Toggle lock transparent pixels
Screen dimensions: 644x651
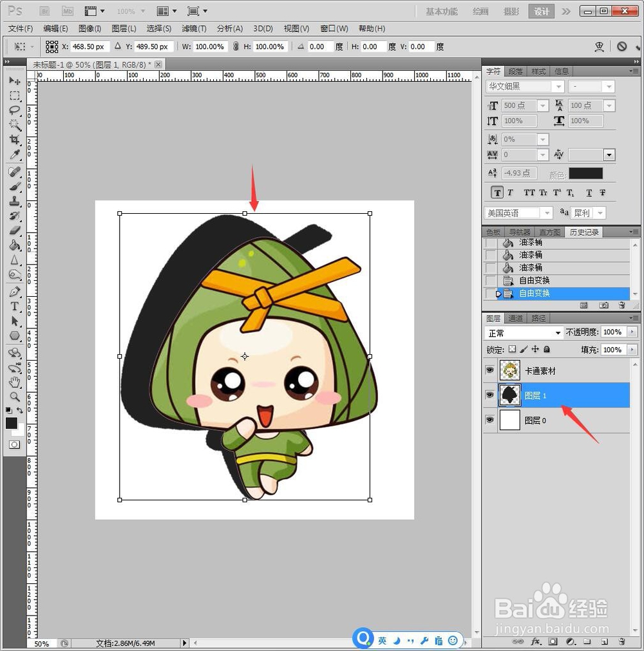point(513,349)
